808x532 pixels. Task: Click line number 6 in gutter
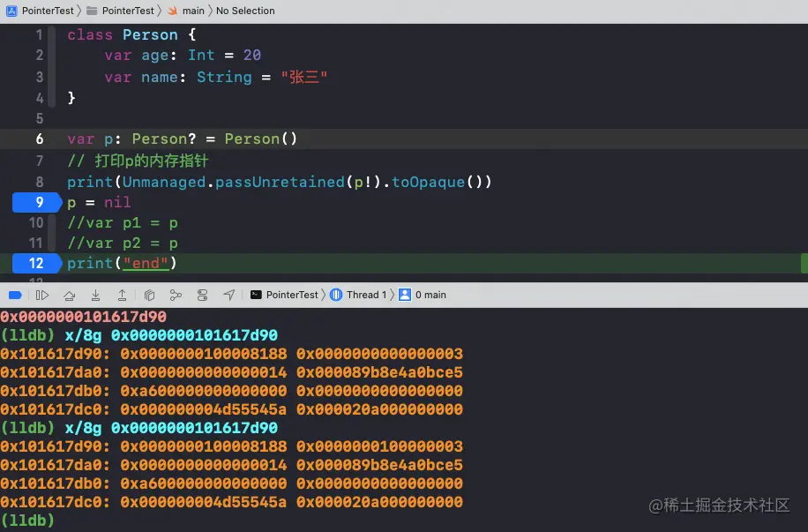click(40, 139)
